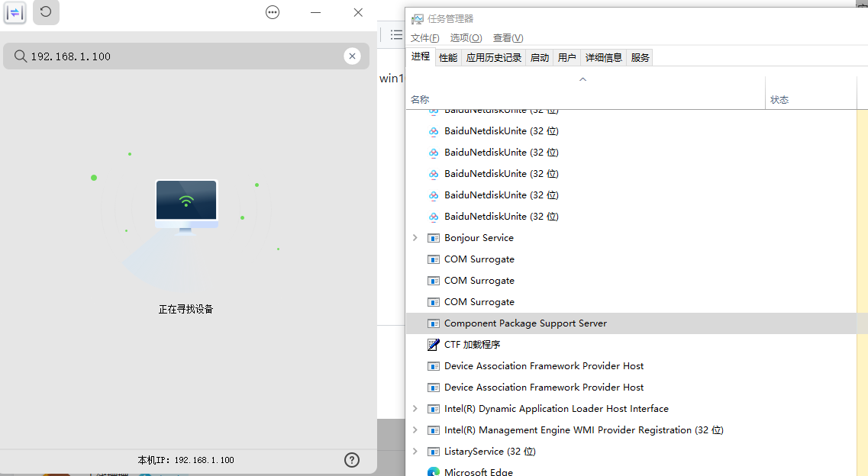Clear the IP address search field
This screenshot has height=476, width=868.
(352, 56)
